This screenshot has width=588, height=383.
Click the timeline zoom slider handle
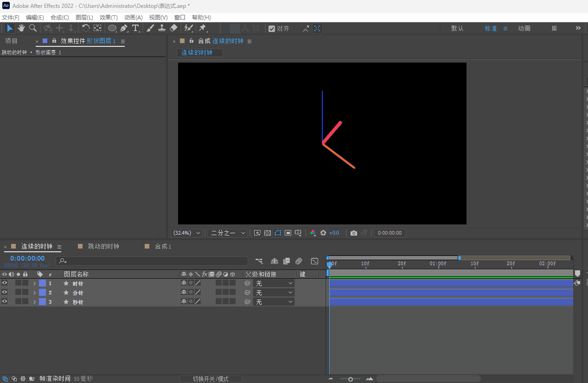[351, 379]
